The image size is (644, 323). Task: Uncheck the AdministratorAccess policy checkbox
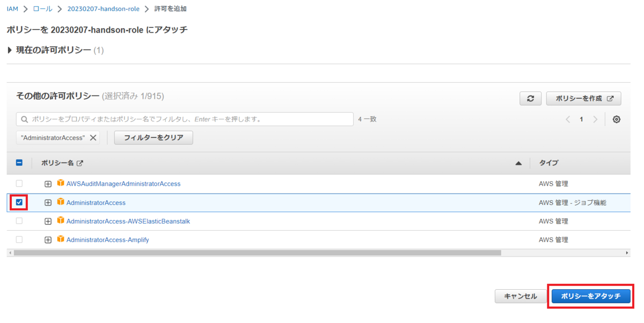(x=19, y=202)
